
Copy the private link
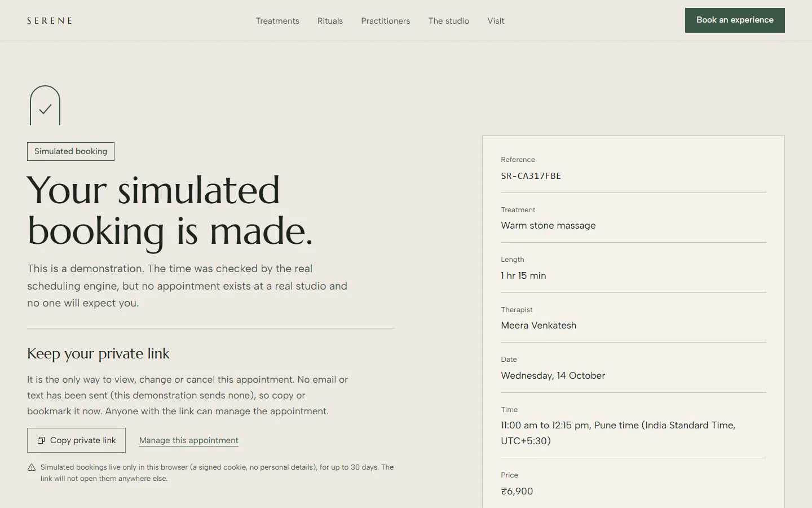76,440
